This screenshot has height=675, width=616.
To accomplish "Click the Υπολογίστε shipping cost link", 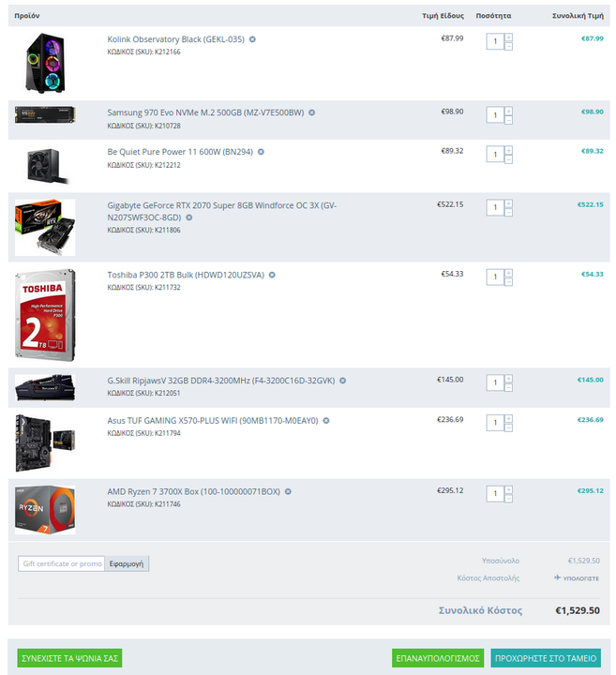I will [577, 577].
